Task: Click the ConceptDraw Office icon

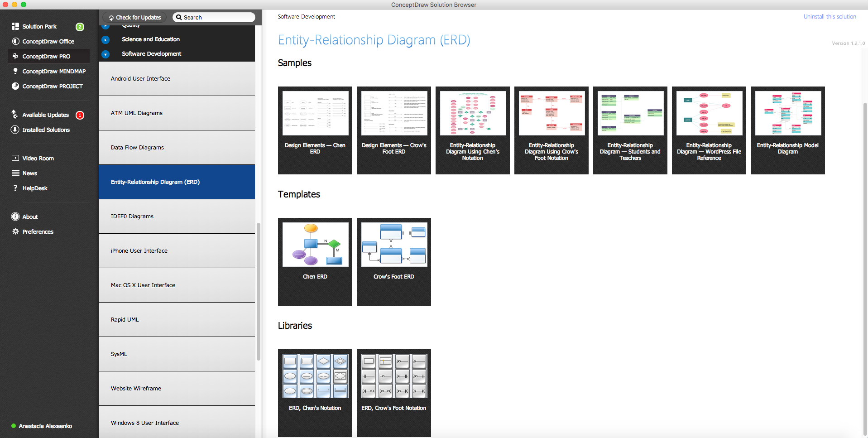Action: [15, 41]
